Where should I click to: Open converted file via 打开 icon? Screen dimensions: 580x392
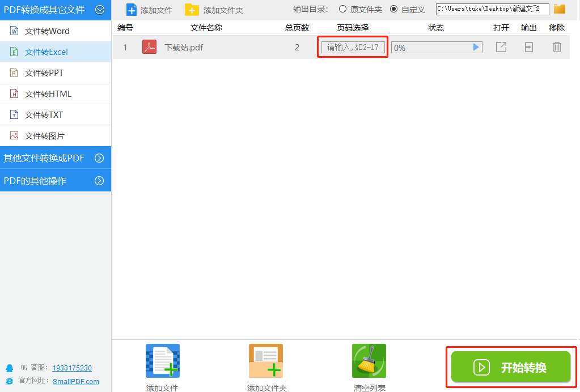pos(501,47)
